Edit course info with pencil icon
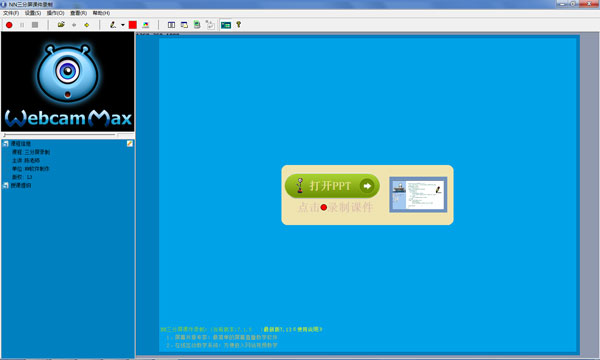600x360 pixels. point(130,143)
